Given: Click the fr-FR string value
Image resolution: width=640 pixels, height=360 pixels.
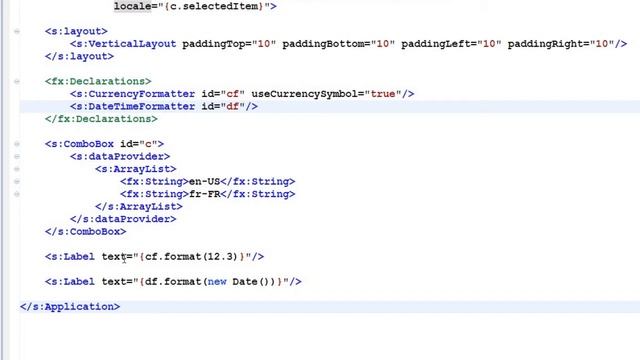Looking at the screenshot, I should (x=204, y=194).
